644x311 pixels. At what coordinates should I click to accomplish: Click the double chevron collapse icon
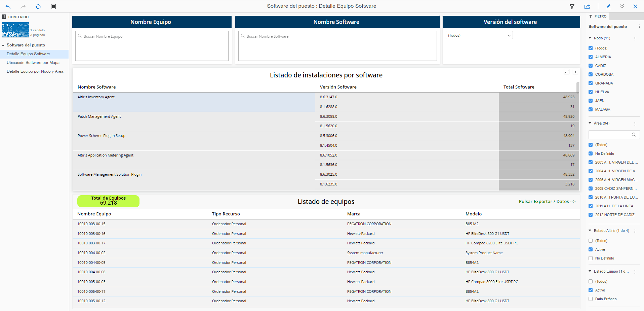(x=622, y=6)
